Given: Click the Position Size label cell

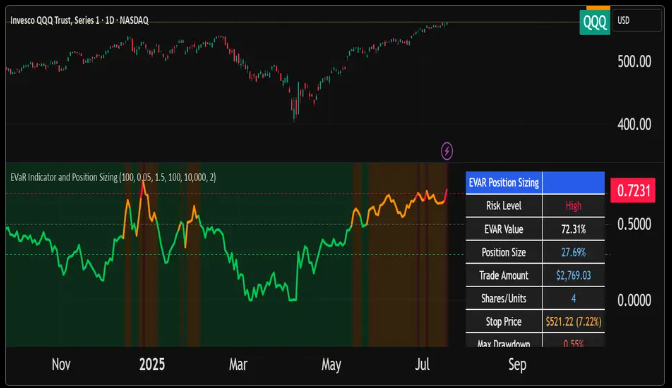Looking at the screenshot, I should tap(504, 253).
